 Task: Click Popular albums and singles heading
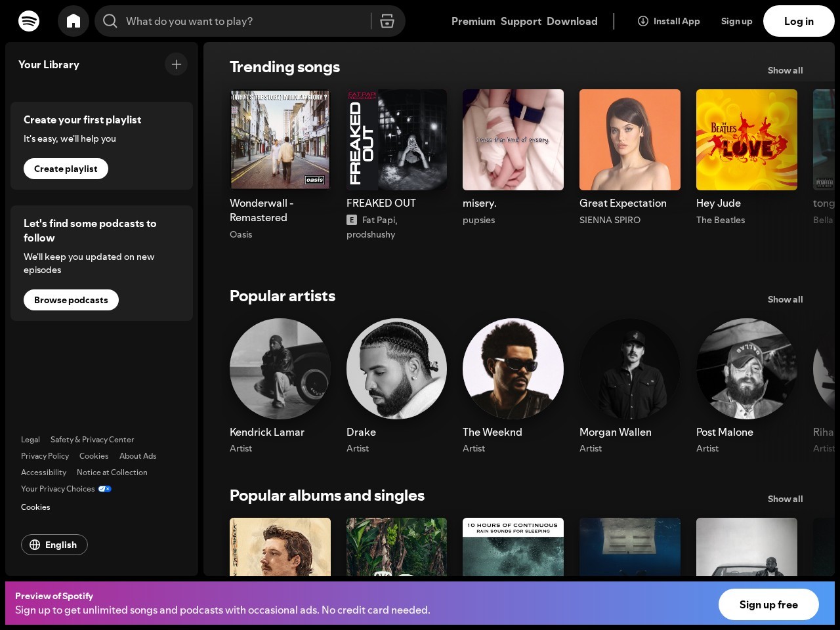[327, 495]
